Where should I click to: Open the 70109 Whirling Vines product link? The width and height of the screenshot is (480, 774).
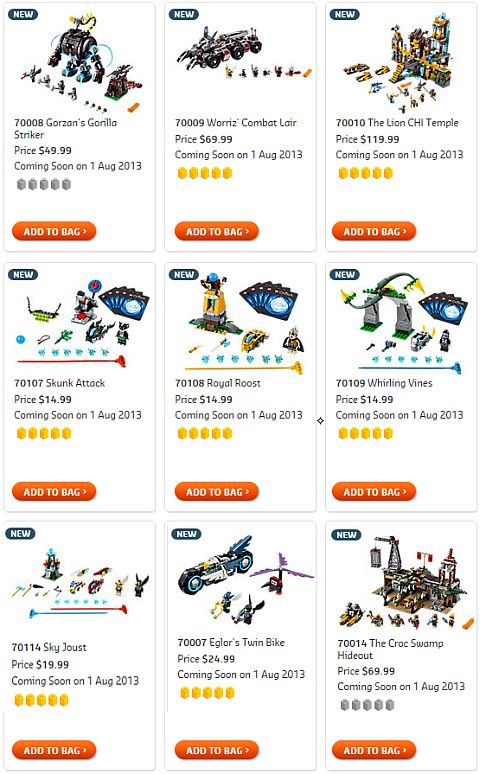pos(384,383)
